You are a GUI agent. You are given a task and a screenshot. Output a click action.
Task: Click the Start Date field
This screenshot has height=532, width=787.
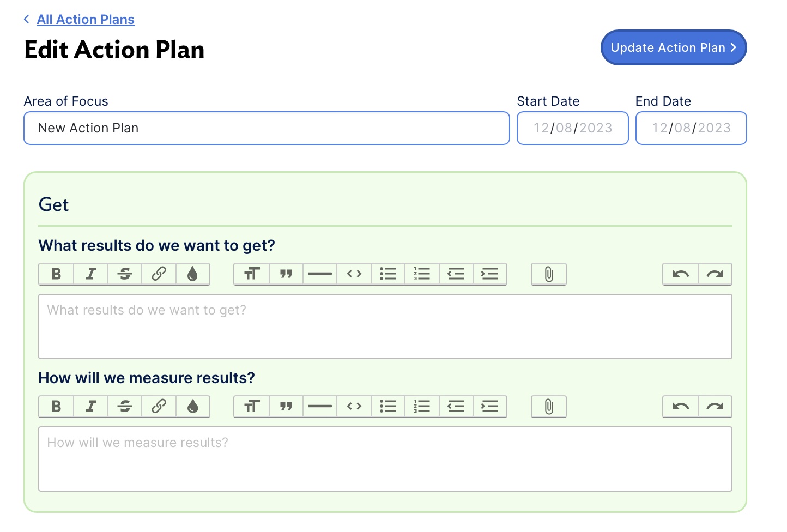[572, 128]
